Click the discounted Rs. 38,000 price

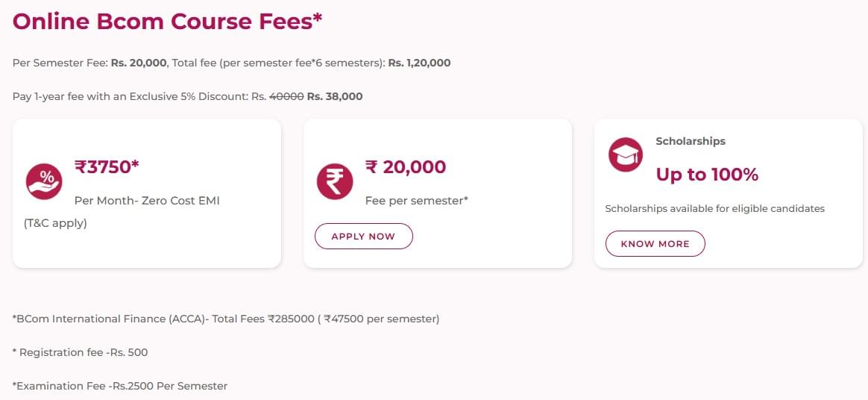click(x=335, y=97)
